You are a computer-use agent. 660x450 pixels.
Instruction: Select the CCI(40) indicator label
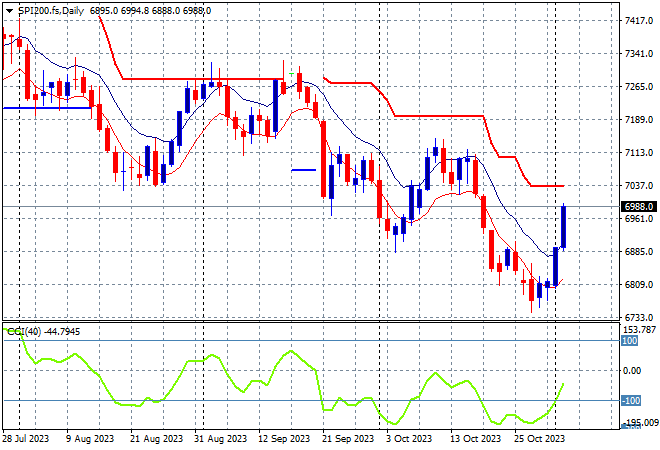[x=24, y=332]
